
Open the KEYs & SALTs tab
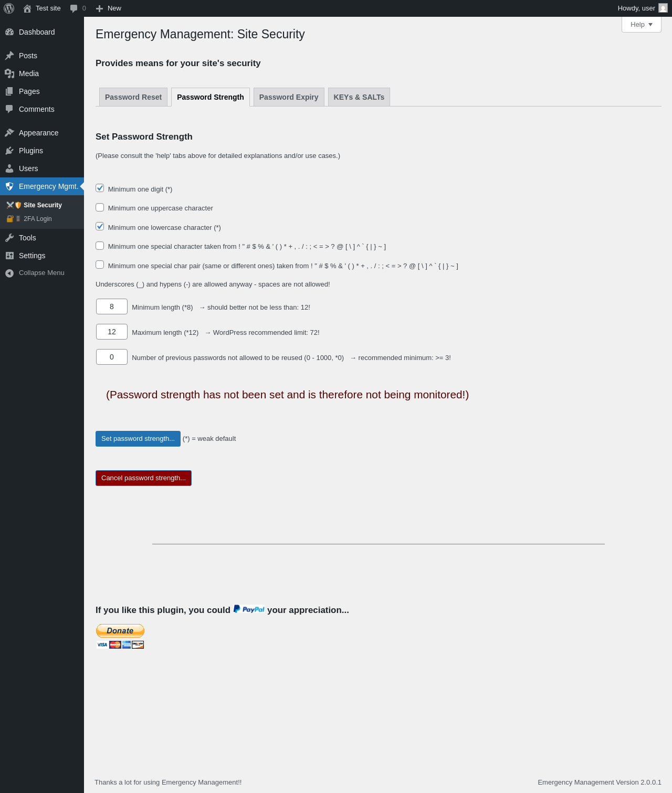coord(359,97)
